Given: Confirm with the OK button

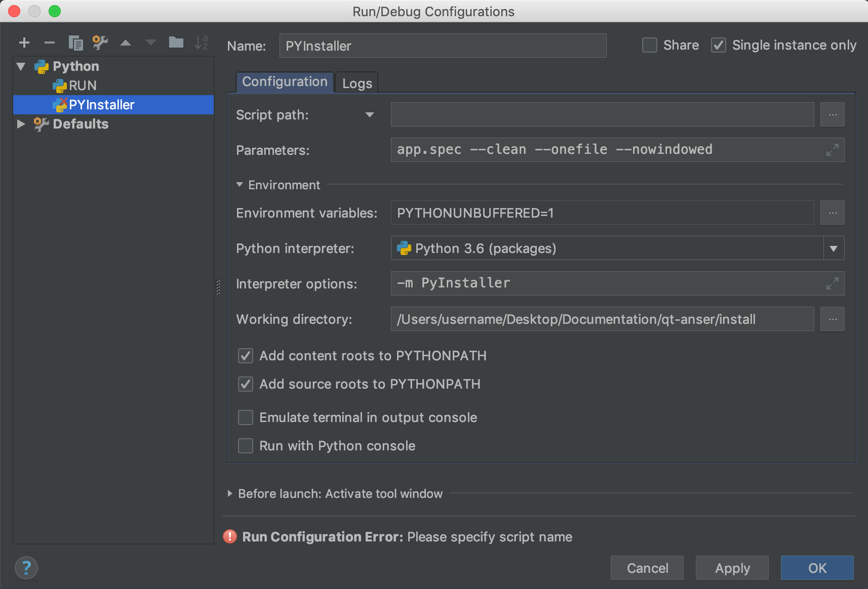Looking at the screenshot, I should (x=817, y=568).
